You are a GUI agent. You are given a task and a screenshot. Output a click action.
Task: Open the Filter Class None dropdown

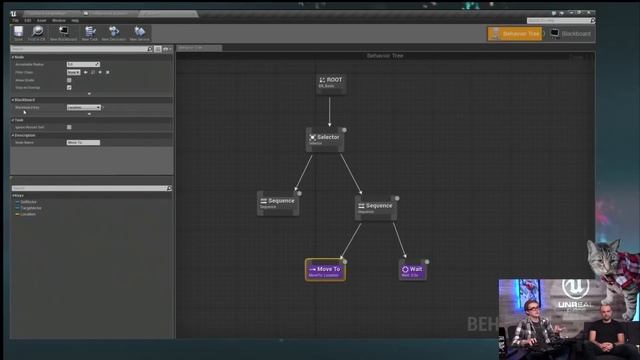(73, 72)
